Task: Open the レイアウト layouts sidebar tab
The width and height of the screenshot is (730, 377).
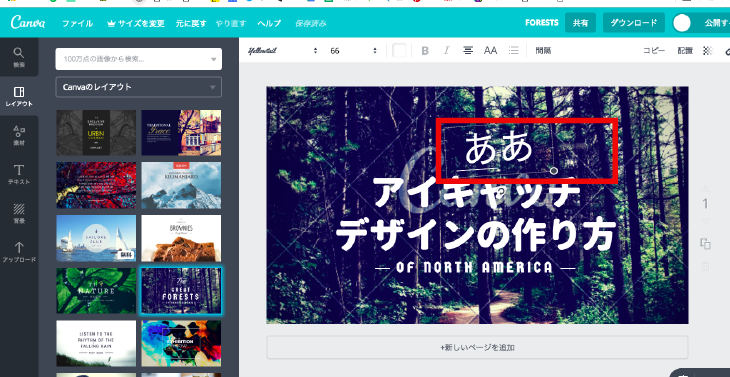Action: coord(19,96)
